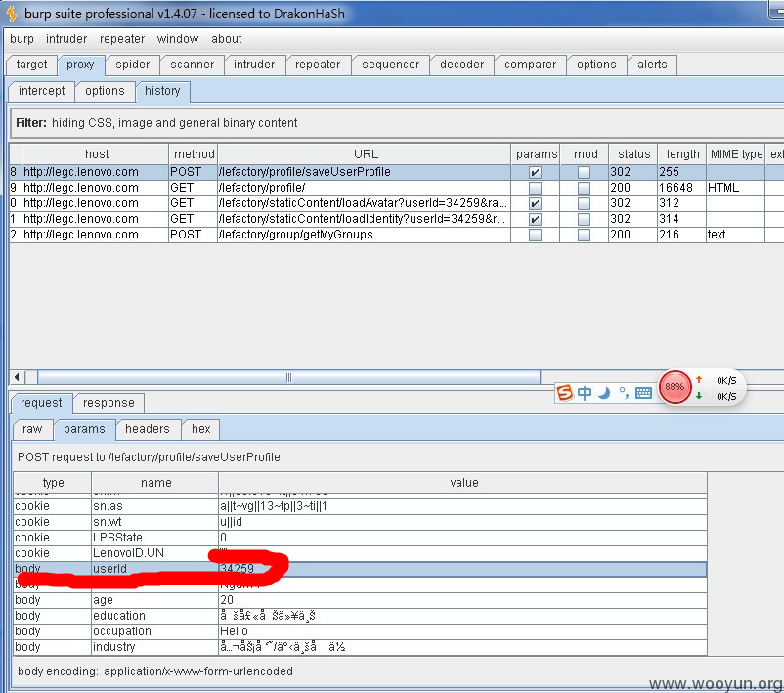Select the sn.wt cookie row
The image size is (784, 693).
click(x=360, y=522)
